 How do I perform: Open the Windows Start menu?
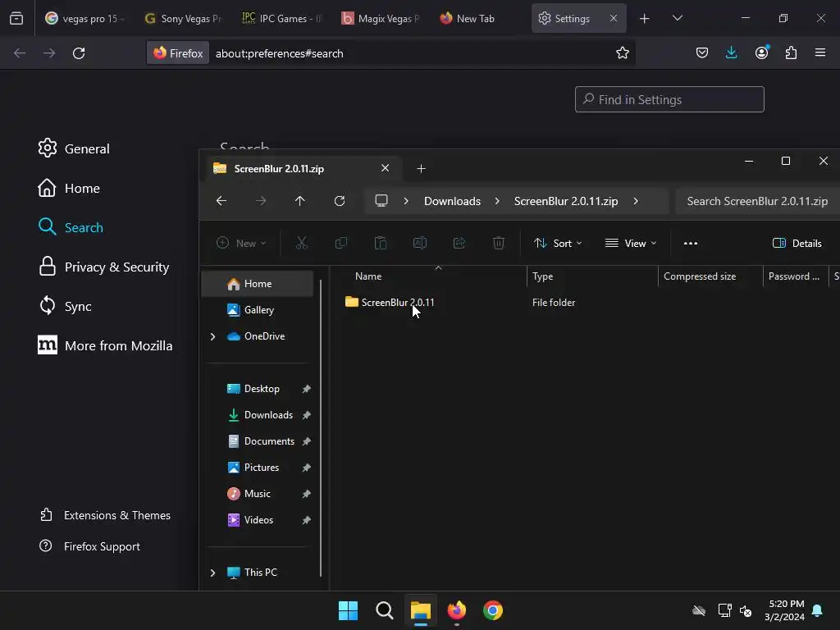click(348, 610)
